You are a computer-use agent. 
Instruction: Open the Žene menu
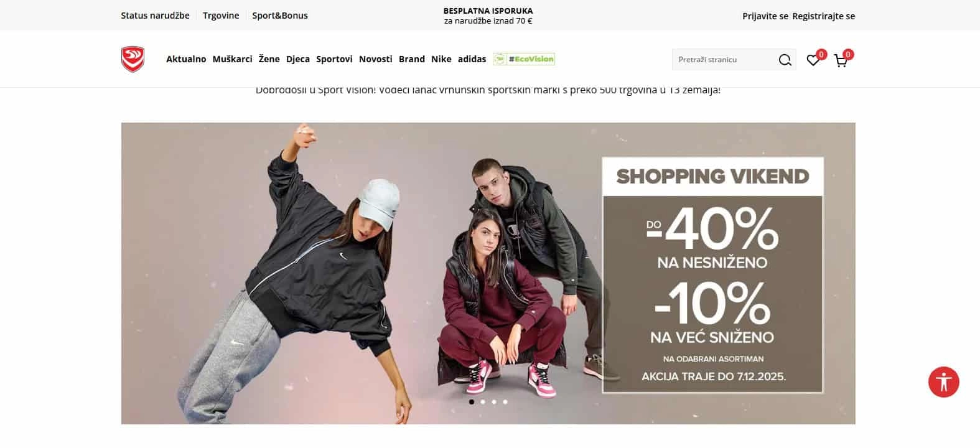[x=269, y=59]
